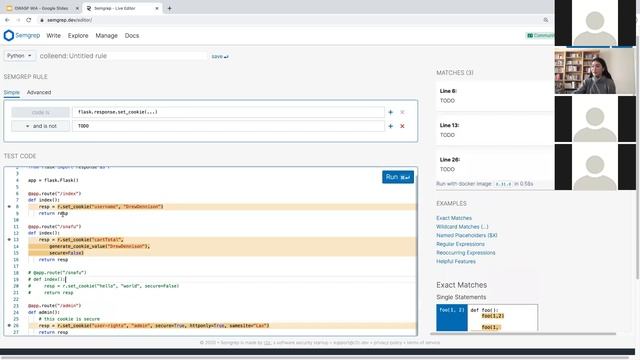The image size is (640, 360).
Task: Open the Regular Expressions example
Action: coord(460,244)
